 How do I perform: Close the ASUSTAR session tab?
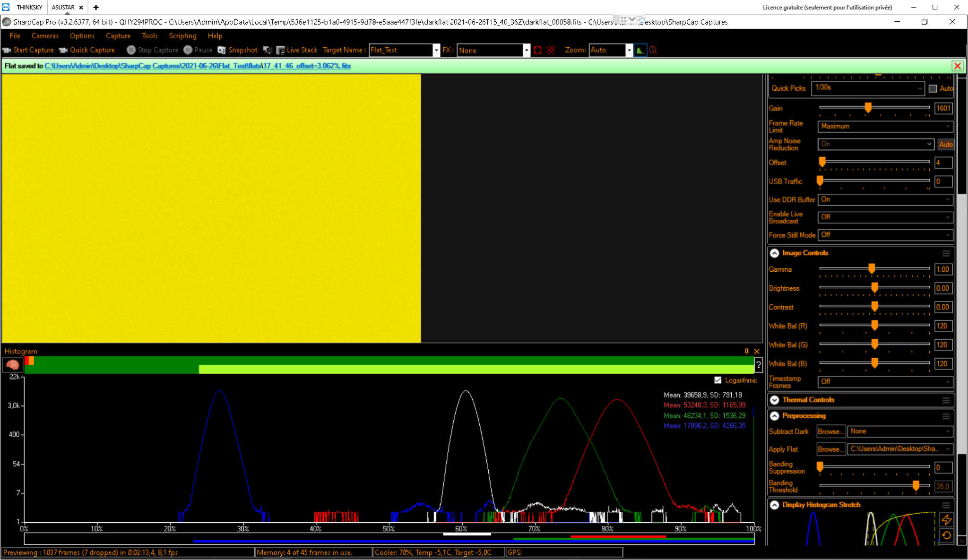(x=81, y=8)
